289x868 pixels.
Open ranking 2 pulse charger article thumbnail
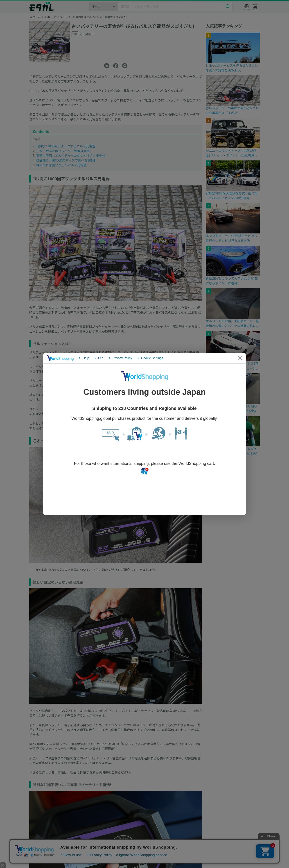click(233, 90)
